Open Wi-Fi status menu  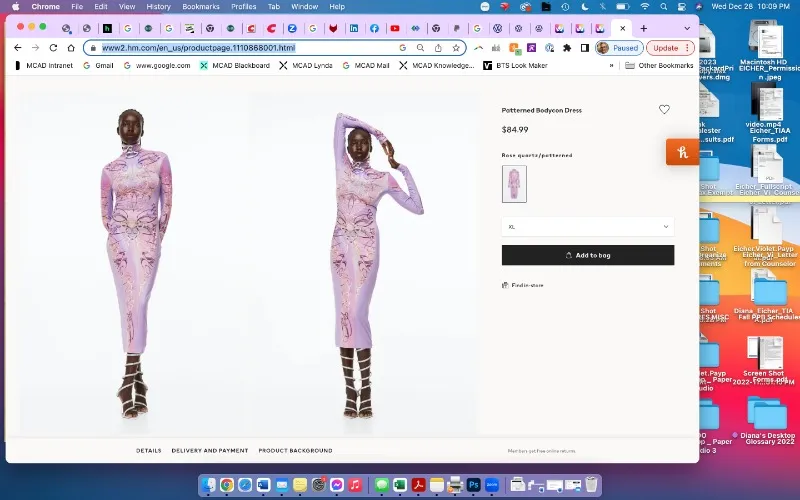point(644,7)
